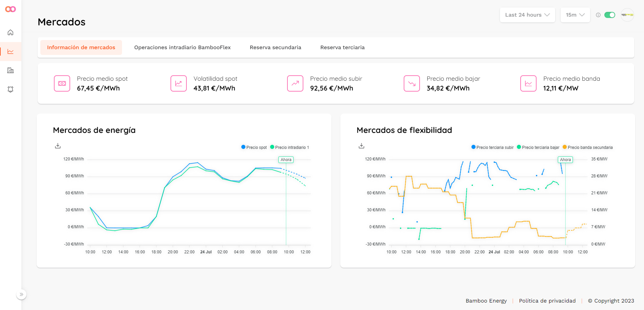Turn off the green auto-refresh switch
Image resolution: width=644 pixels, height=310 pixels.
point(610,15)
